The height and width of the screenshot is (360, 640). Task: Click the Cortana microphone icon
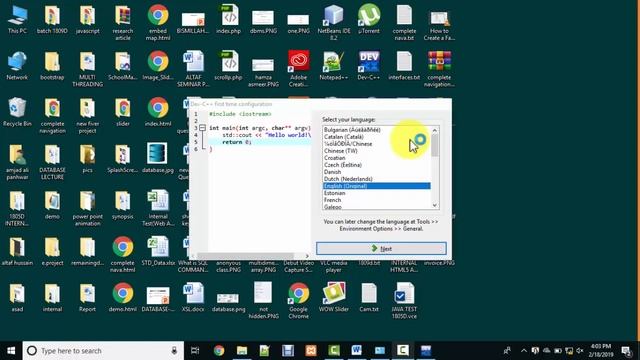tap(174, 351)
